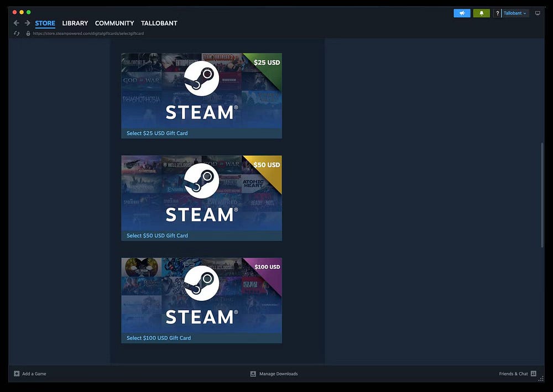Open the Tallobant account dropdown
Screen dimensions: 553x392
click(x=514, y=13)
